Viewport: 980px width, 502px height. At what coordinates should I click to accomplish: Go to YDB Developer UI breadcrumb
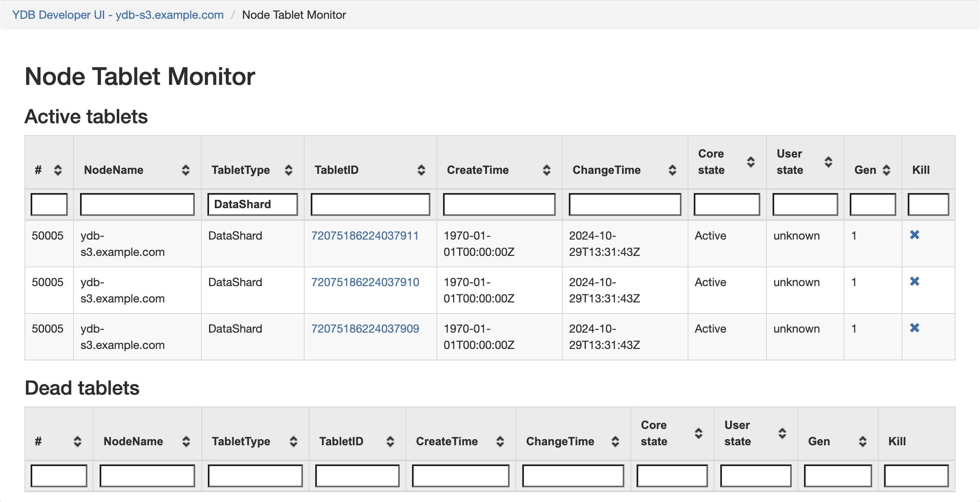tap(118, 15)
